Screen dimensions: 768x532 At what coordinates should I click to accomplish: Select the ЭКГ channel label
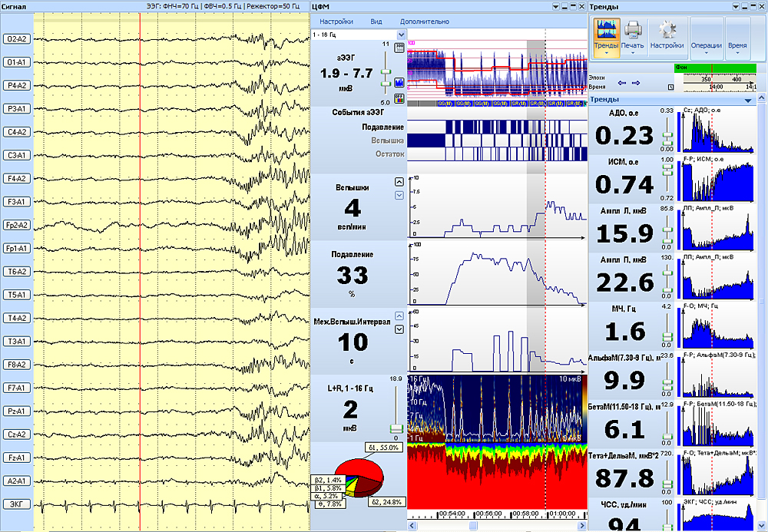pyautogui.click(x=17, y=504)
